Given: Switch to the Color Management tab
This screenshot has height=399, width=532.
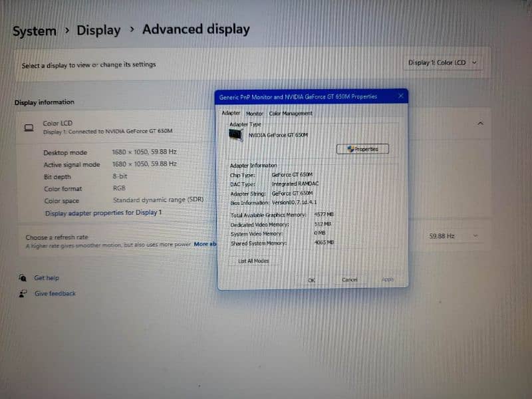Looking at the screenshot, I should click(x=290, y=114).
